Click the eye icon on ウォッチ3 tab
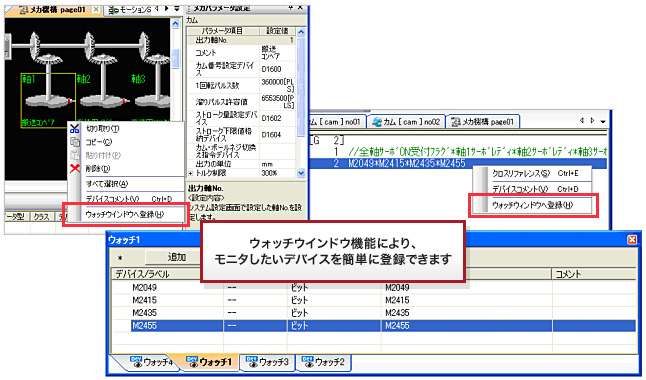 point(252,361)
